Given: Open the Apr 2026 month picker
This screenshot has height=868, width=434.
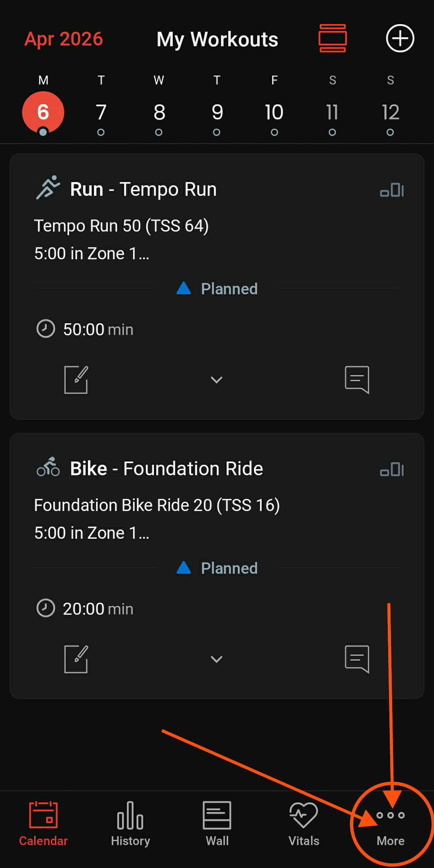Looking at the screenshot, I should tap(64, 39).
